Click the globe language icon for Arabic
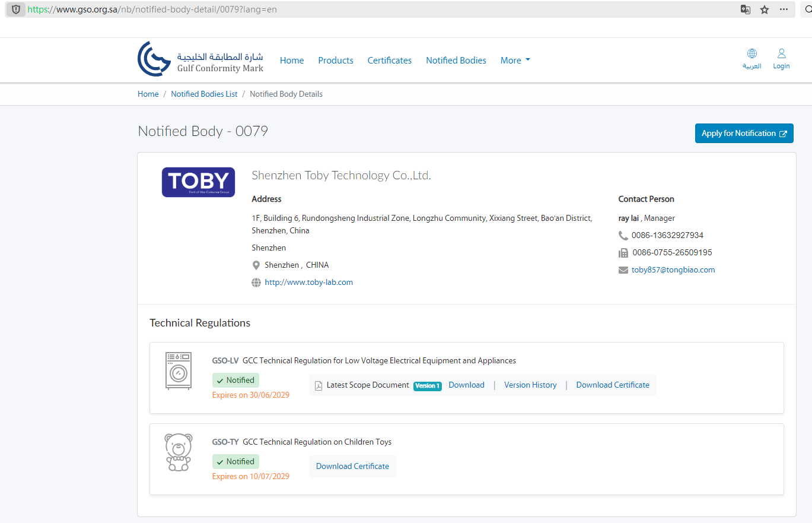The width and height of the screenshot is (812, 523). coord(752,54)
